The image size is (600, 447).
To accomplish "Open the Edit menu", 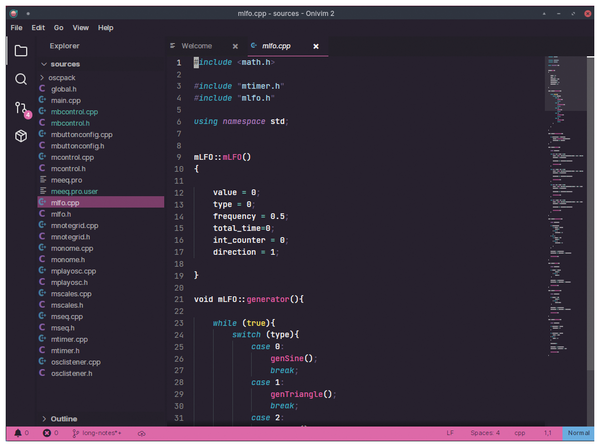I will tap(38, 28).
